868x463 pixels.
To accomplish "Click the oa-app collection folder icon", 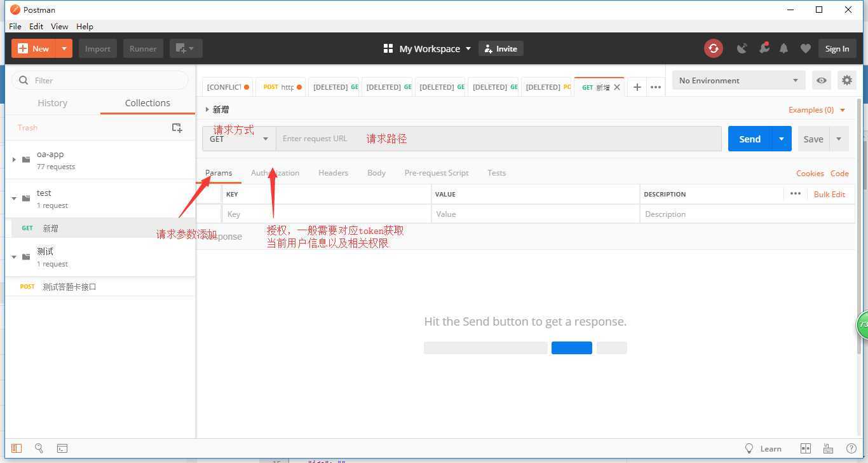I will [x=26, y=160].
